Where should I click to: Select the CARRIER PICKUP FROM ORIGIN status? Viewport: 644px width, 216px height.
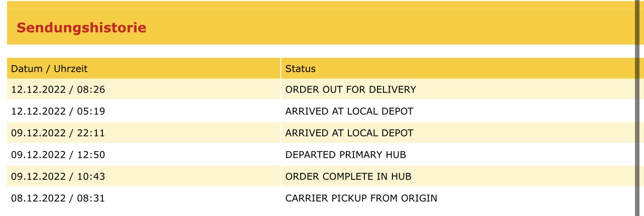pyautogui.click(x=361, y=198)
